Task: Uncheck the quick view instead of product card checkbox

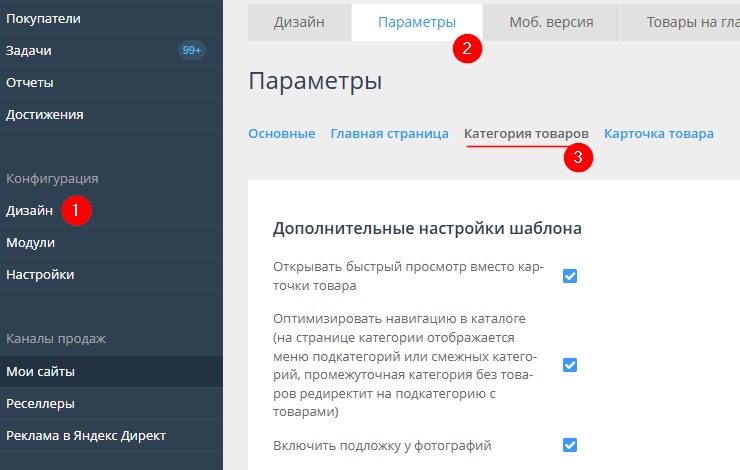Action: pos(570,276)
